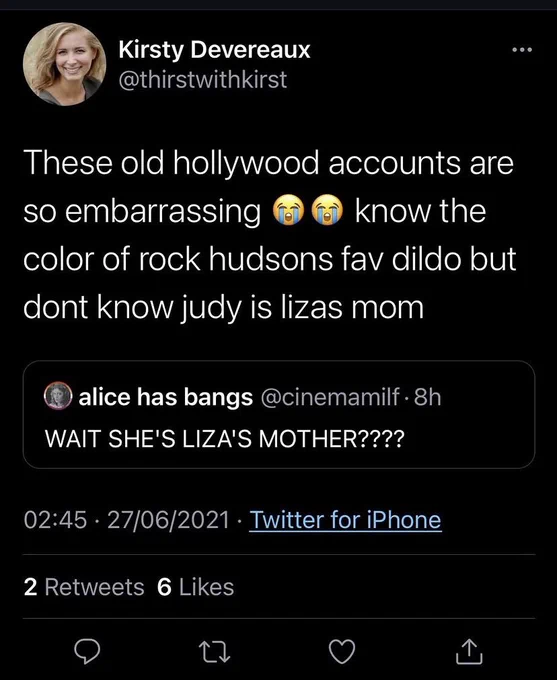The image size is (557, 680).
Task: Tap the second crying emoji in tweet
Action: pyautogui.click(x=328, y=210)
